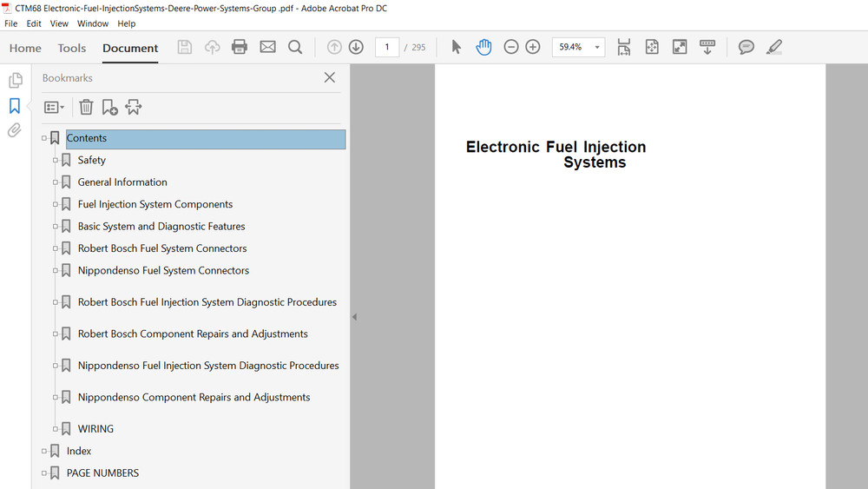This screenshot has width=868, height=489.
Task: Click Fit One Full Page icon
Action: point(652,47)
